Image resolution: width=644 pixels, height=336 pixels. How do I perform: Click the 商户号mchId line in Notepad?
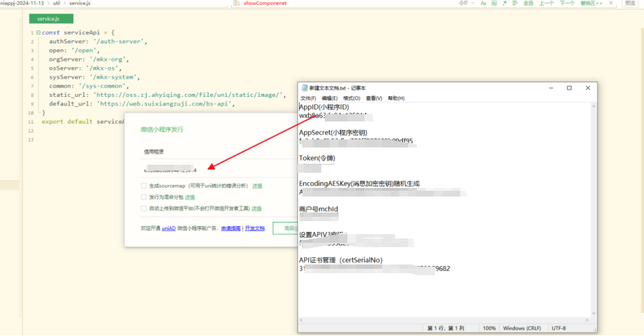coord(318,209)
